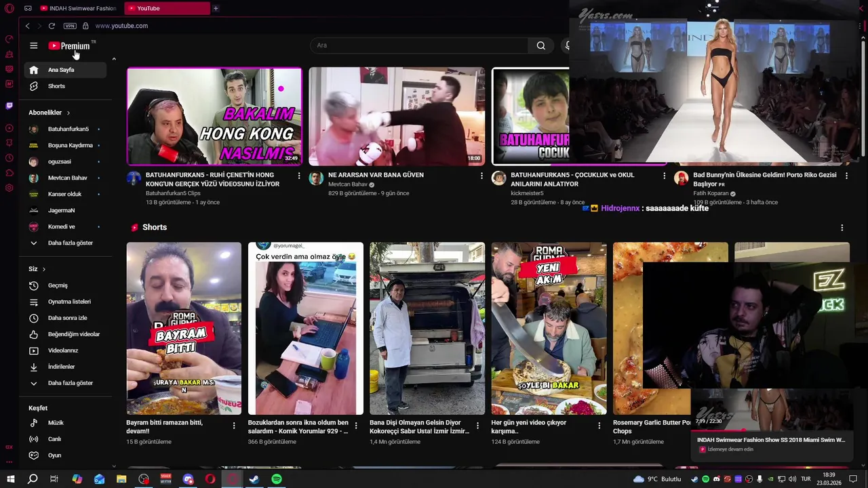This screenshot has width=868, height=488.
Task: Open Videolarınız in the sidebar
Action: [x=66, y=350]
